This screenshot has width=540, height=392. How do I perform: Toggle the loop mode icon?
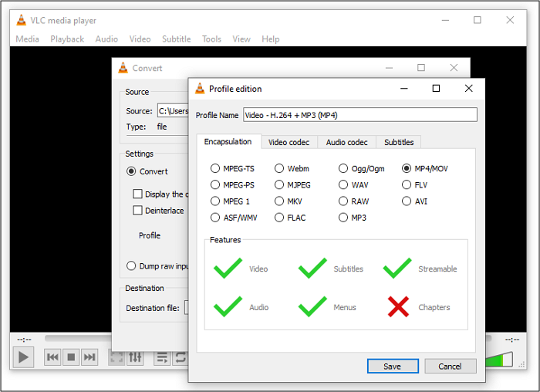coord(181,357)
